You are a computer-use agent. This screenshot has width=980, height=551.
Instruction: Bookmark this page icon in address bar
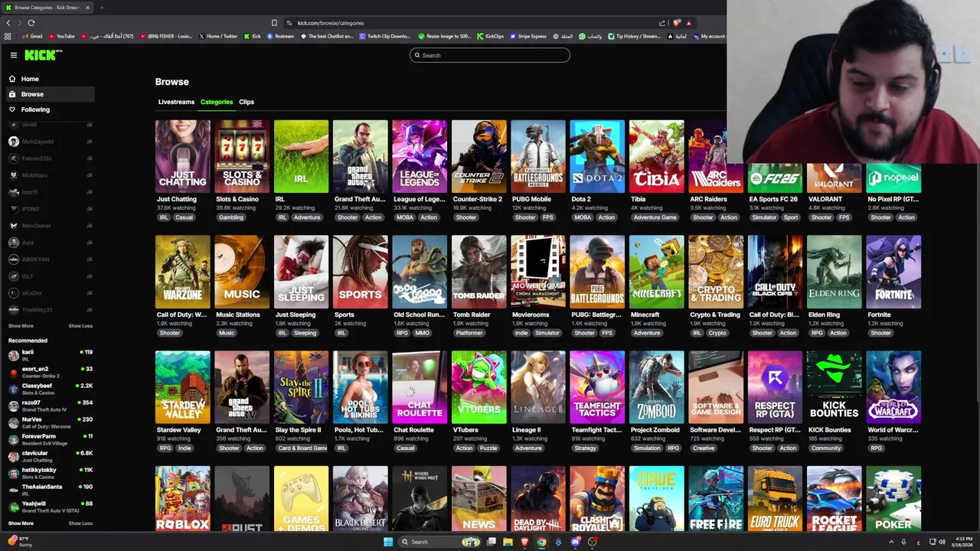click(274, 23)
